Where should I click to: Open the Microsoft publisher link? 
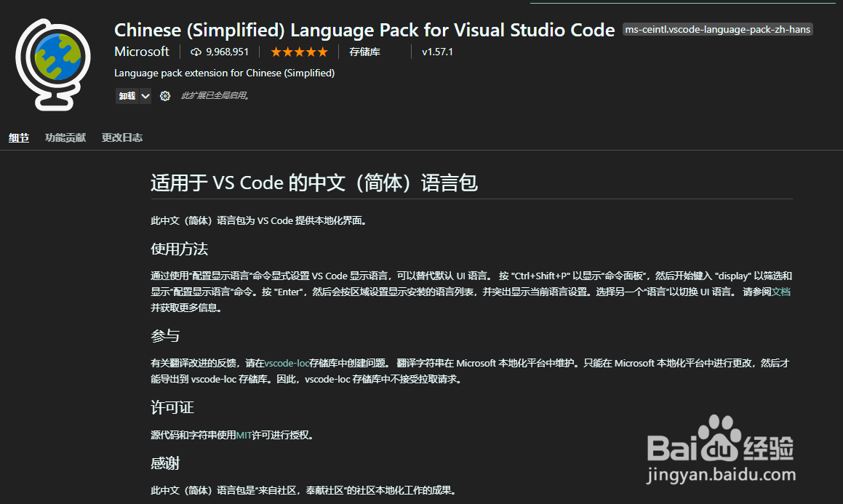(x=142, y=52)
